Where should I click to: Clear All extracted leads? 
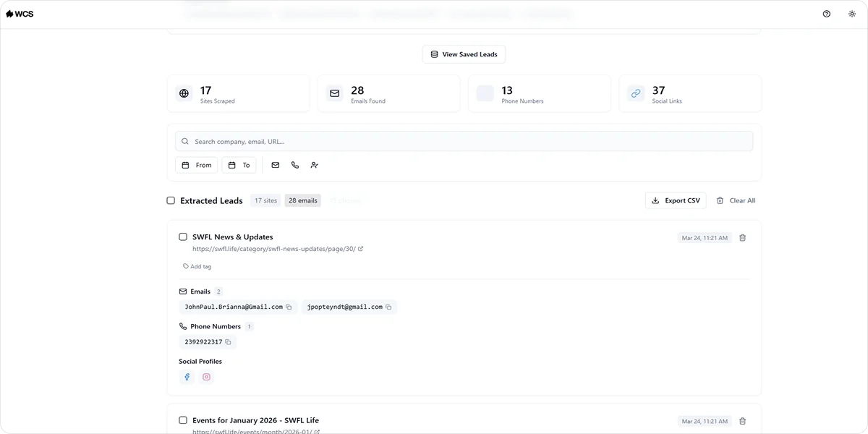tap(736, 200)
